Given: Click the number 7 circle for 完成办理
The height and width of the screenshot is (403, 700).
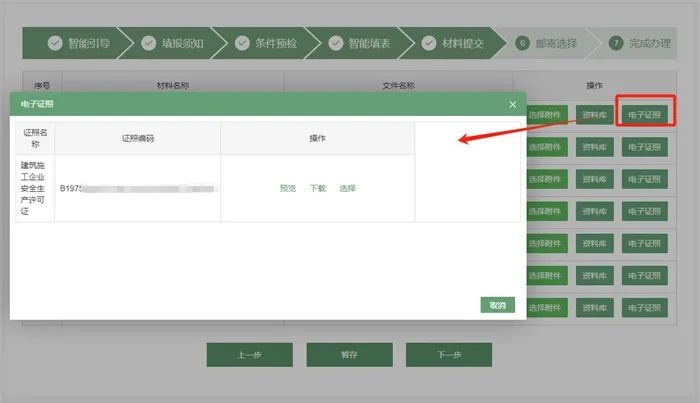Looking at the screenshot, I should (615, 43).
